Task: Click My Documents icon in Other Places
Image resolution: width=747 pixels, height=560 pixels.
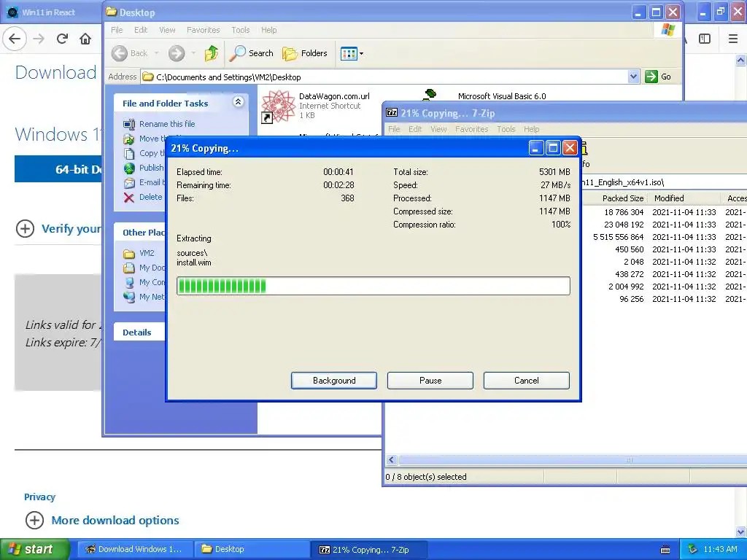Action: (129, 268)
